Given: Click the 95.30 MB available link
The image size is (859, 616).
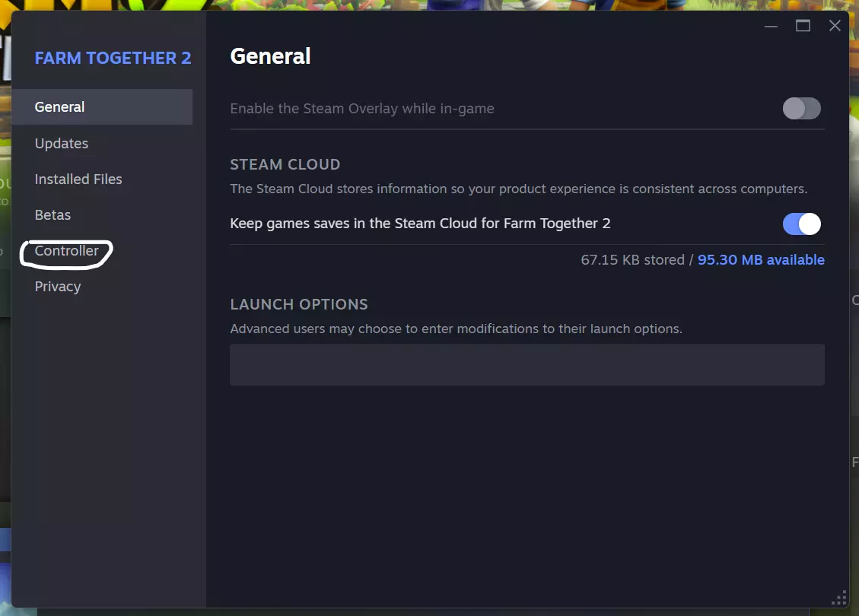Looking at the screenshot, I should click(x=761, y=260).
